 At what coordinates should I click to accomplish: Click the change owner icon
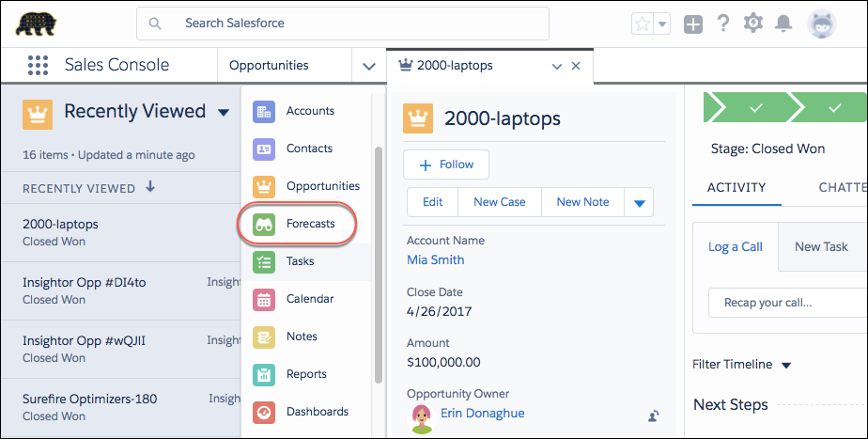[654, 415]
